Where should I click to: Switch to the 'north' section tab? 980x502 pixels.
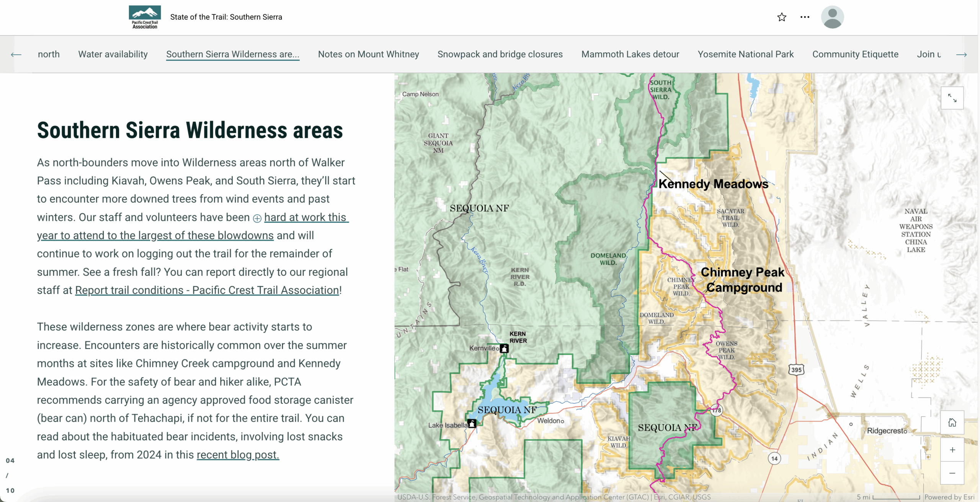pos(49,54)
